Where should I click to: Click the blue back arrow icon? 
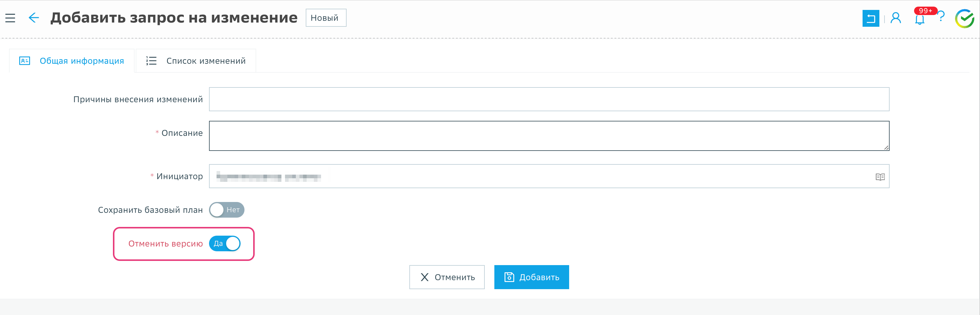[x=33, y=18]
